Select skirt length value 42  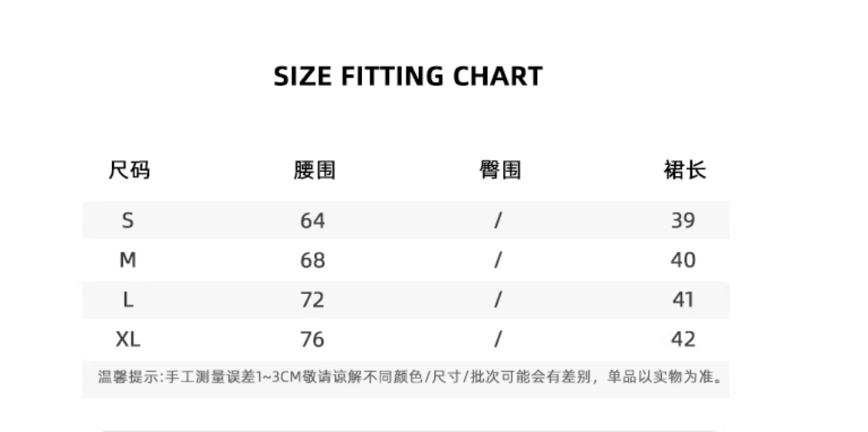pos(683,339)
